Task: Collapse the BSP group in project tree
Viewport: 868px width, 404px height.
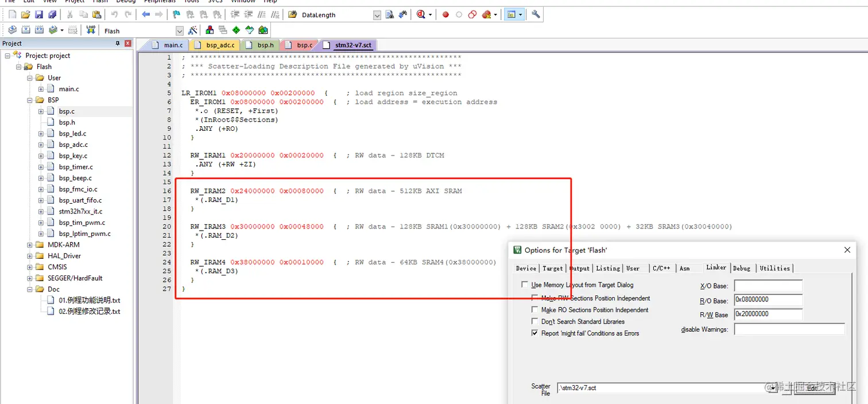Action: pos(30,100)
